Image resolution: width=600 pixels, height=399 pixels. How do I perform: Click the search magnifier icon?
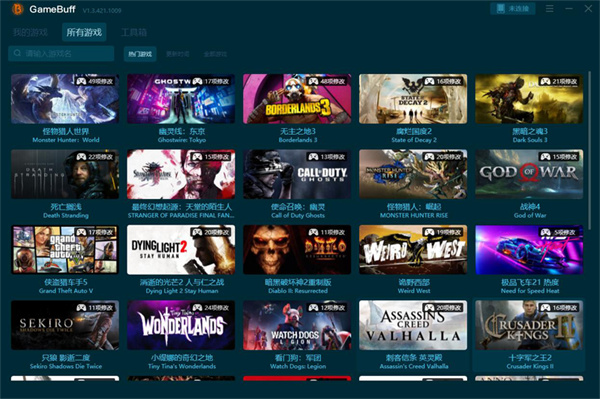pos(17,53)
